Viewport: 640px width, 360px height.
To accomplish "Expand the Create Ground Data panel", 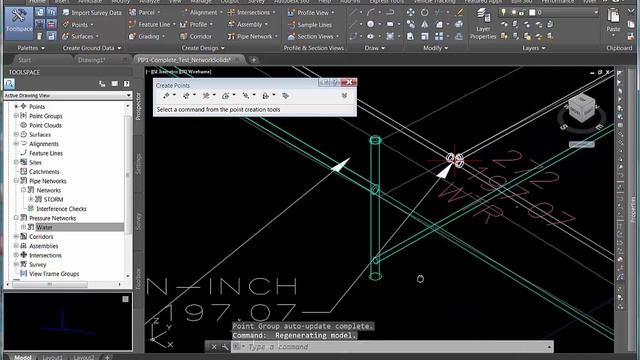I will pyautogui.click(x=91, y=48).
